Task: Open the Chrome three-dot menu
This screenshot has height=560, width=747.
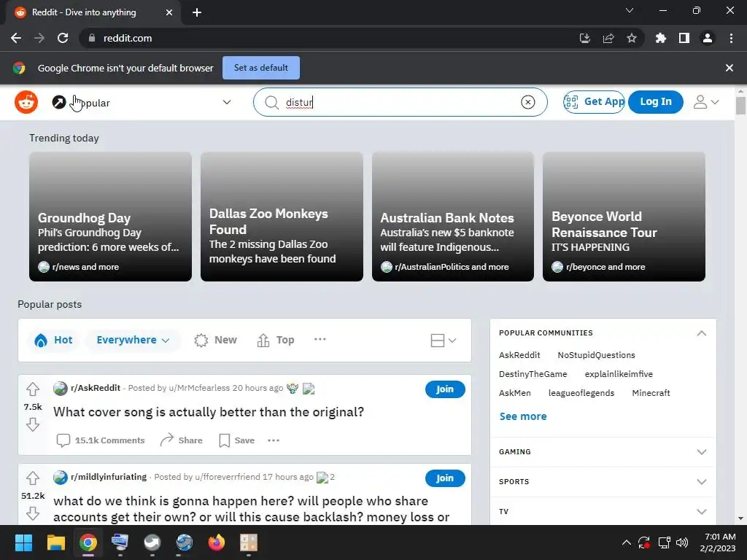Action: (x=731, y=38)
